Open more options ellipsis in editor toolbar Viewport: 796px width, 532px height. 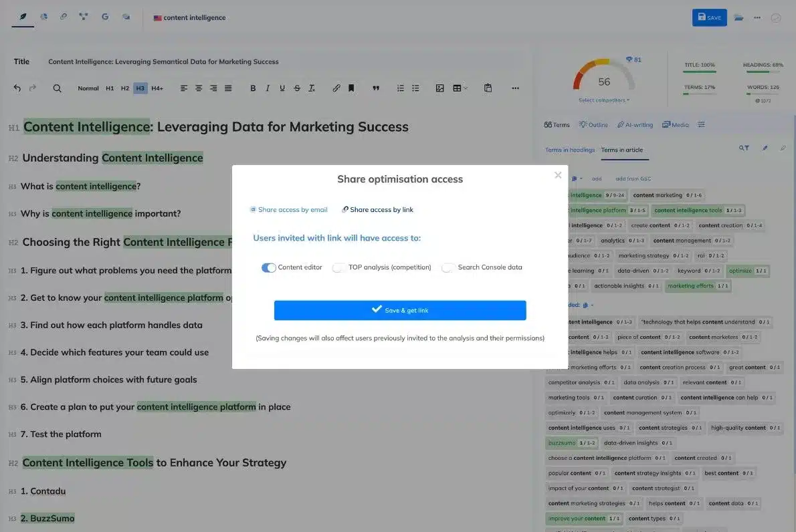[x=515, y=88]
